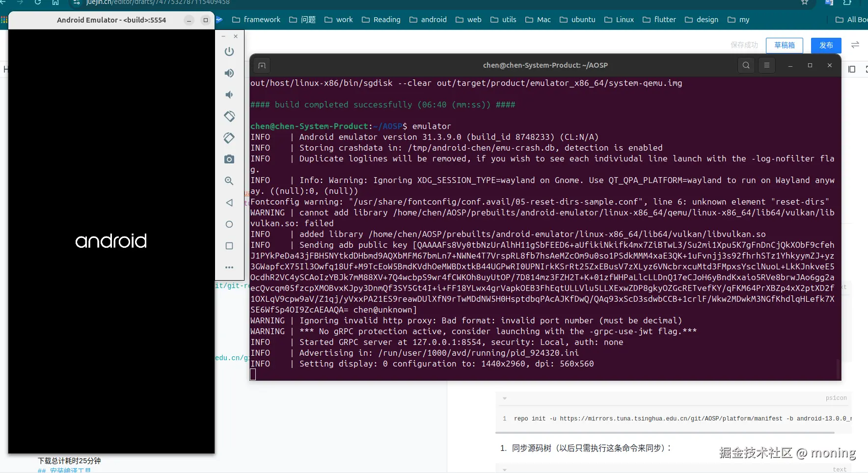Minimize the Android Emulator window
868x473 pixels.
(189, 20)
